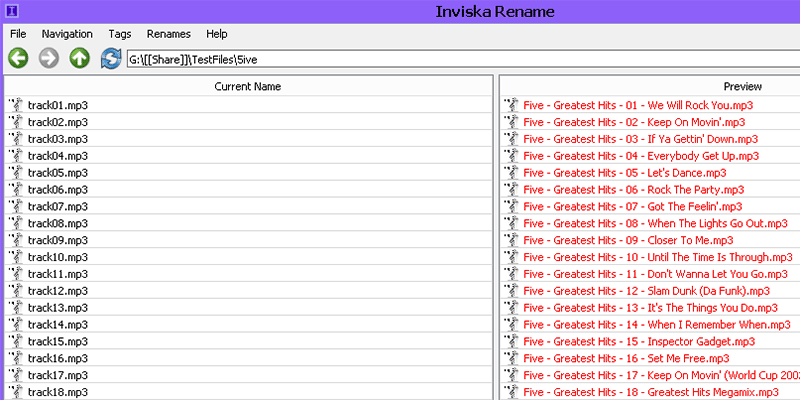
Task: Select preview name 17 - Keep On Movin' (World Cup
Action: [661, 374]
